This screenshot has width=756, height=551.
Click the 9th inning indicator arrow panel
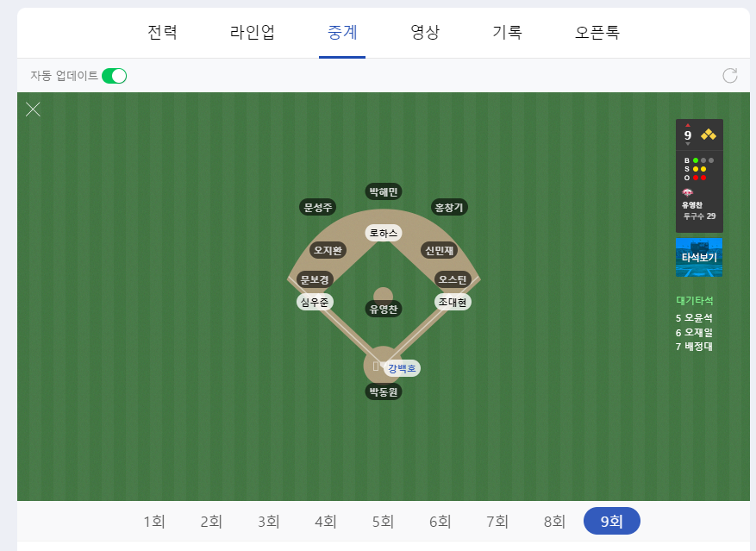(686, 134)
